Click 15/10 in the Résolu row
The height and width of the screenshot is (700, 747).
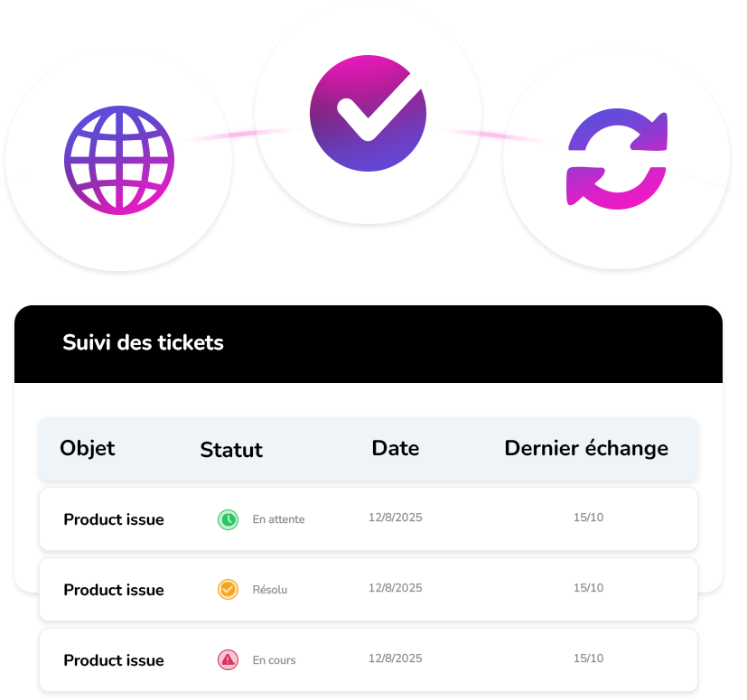coord(588,588)
